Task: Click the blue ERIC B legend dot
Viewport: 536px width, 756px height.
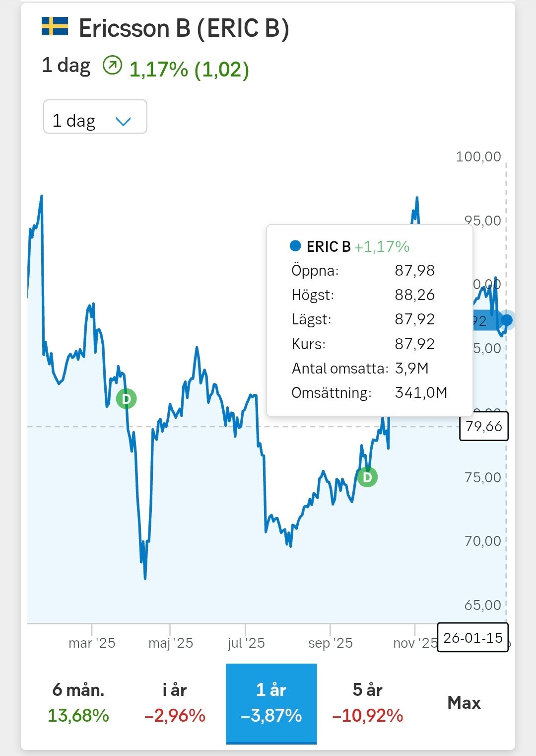Action: [x=295, y=246]
